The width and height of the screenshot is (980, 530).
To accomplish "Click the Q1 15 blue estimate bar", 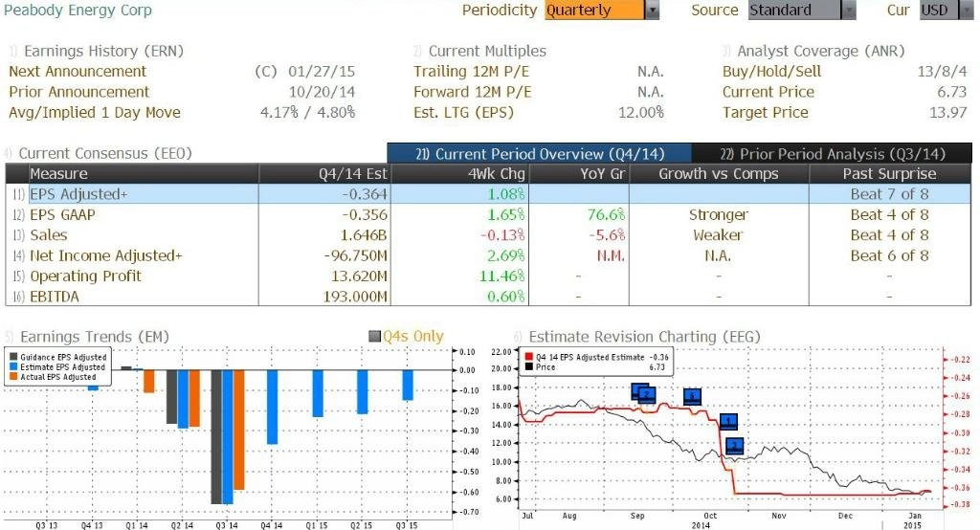I will (318, 393).
